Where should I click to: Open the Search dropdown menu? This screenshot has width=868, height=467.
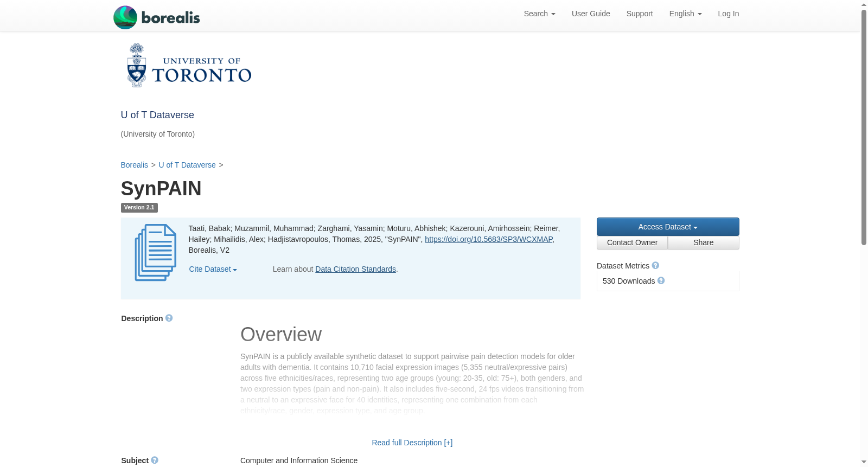(x=539, y=14)
